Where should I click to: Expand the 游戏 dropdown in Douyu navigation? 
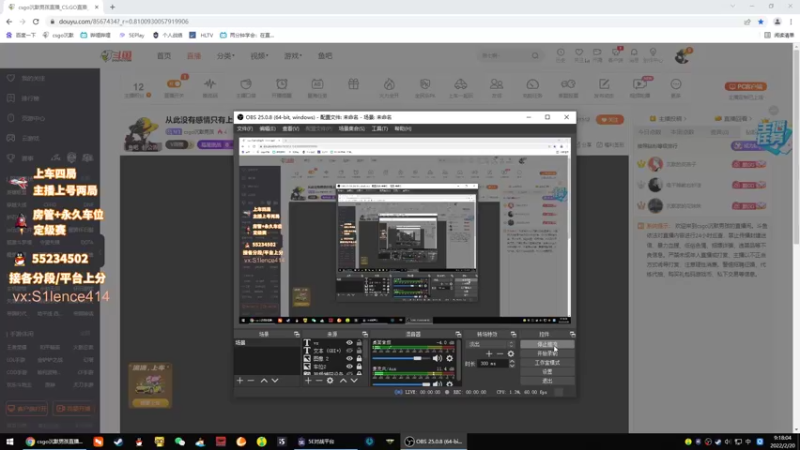click(x=293, y=56)
